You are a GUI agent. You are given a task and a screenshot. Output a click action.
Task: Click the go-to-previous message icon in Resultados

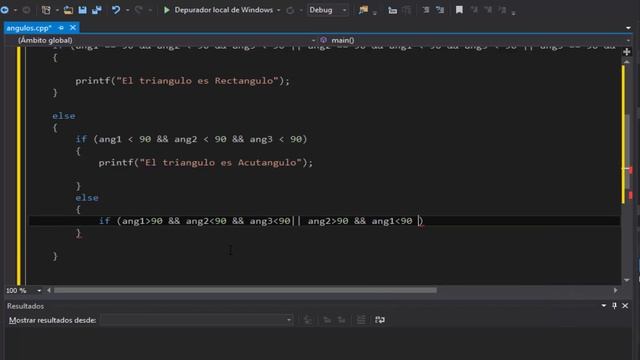tap(327, 320)
